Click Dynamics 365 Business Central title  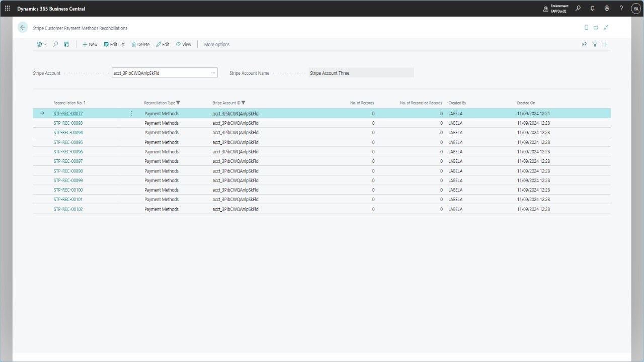(51, 9)
